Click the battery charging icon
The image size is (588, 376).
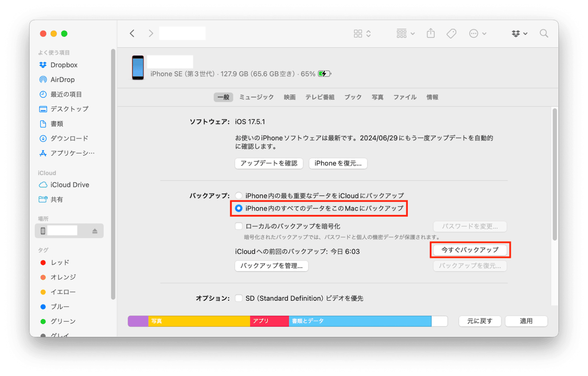point(324,74)
